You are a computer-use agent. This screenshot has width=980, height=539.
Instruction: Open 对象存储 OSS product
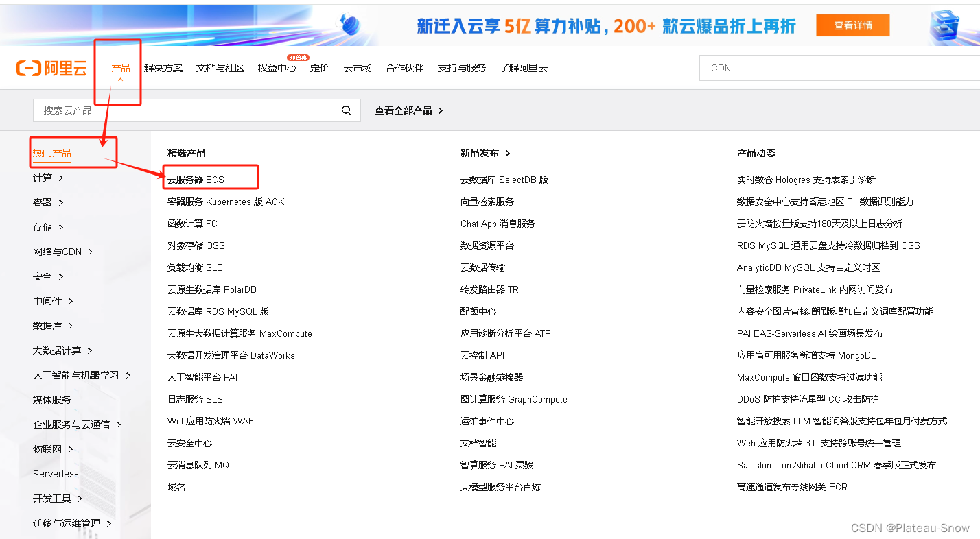pyautogui.click(x=196, y=245)
